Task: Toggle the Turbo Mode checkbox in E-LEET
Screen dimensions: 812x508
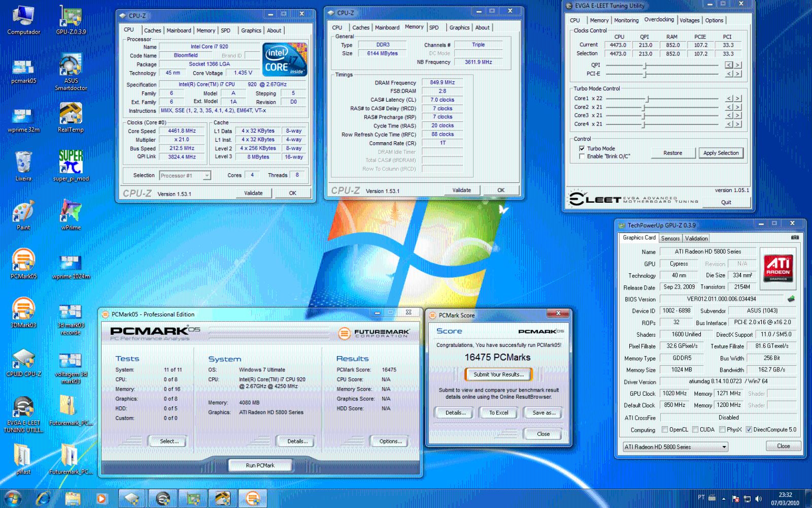Action: (x=582, y=148)
